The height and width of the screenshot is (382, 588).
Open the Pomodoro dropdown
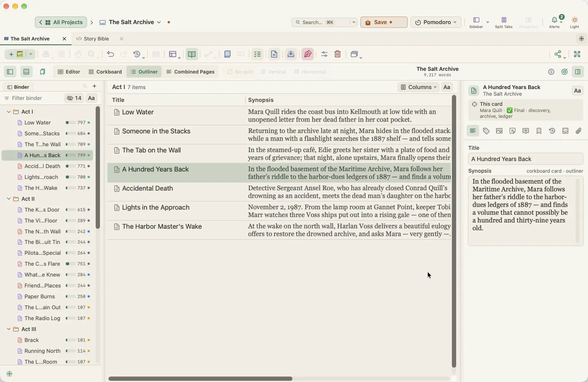tap(436, 22)
